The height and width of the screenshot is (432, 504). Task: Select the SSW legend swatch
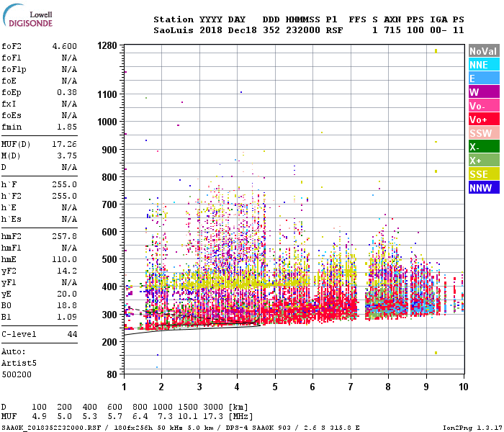point(484,132)
